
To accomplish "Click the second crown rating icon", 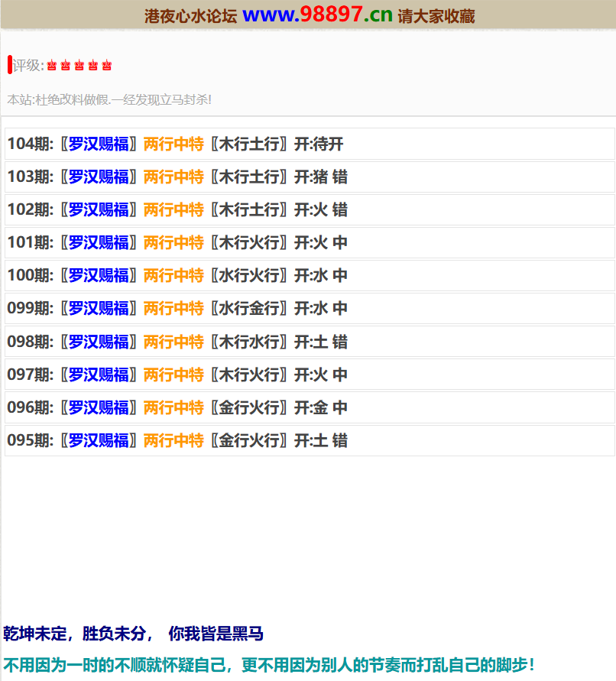I will [66, 66].
